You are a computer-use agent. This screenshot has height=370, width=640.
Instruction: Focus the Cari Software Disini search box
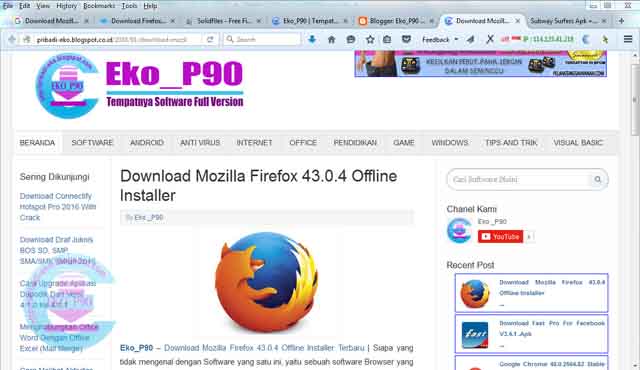521,179
